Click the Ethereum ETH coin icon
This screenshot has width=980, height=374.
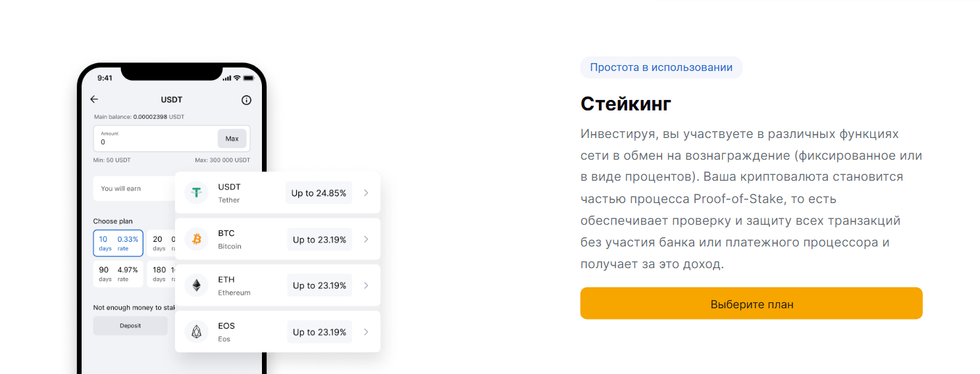(x=196, y=285)
